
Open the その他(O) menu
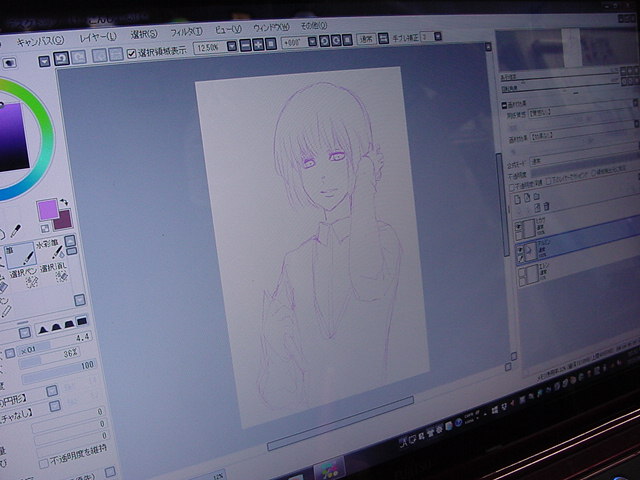tap(313, 25)
